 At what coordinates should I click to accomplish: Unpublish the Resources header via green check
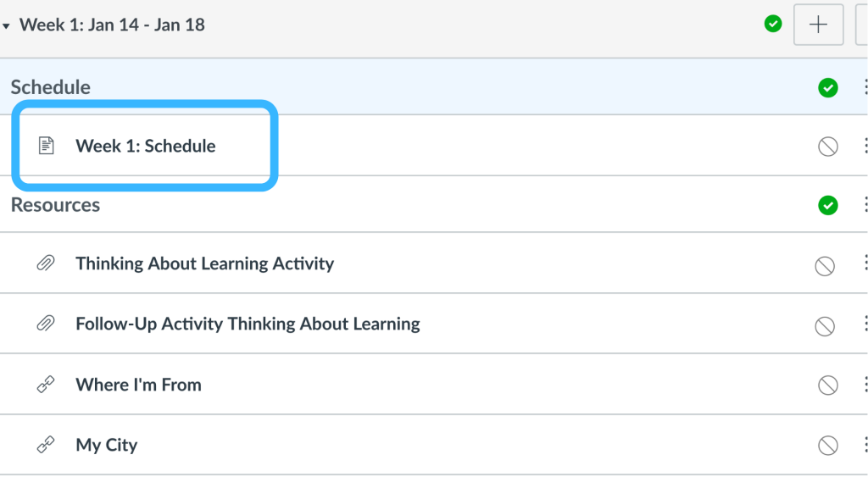click(x=827, y=205)
